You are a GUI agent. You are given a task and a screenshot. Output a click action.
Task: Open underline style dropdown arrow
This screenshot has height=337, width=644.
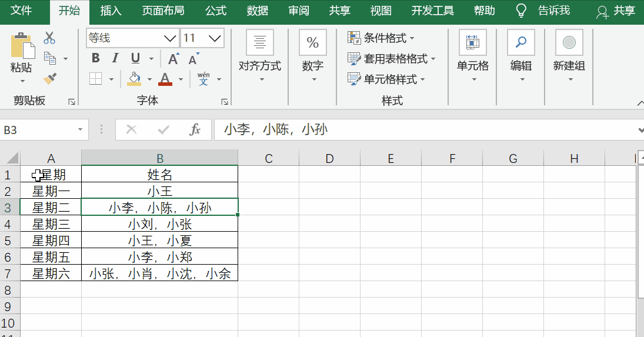click(151, 59)
